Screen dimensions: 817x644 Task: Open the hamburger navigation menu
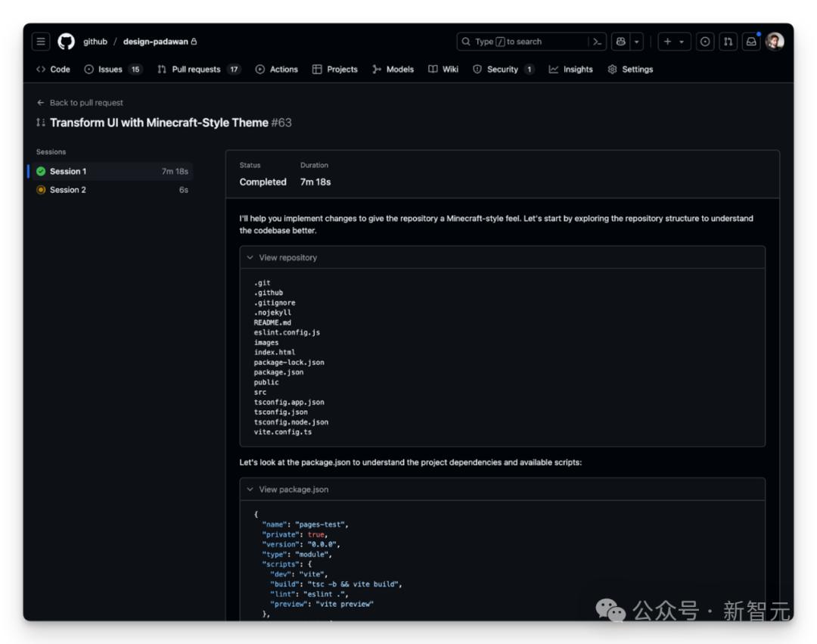(42, 42)
